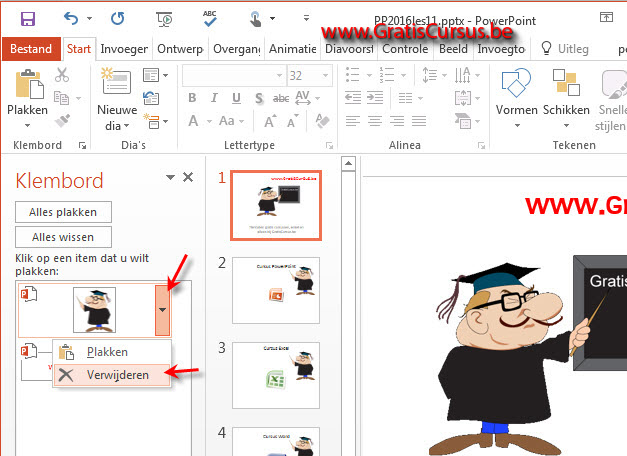Choose Verwijderen in the context menu
Image resolution: width=627 pixels, height=456 pixels.
click(112, 375)
